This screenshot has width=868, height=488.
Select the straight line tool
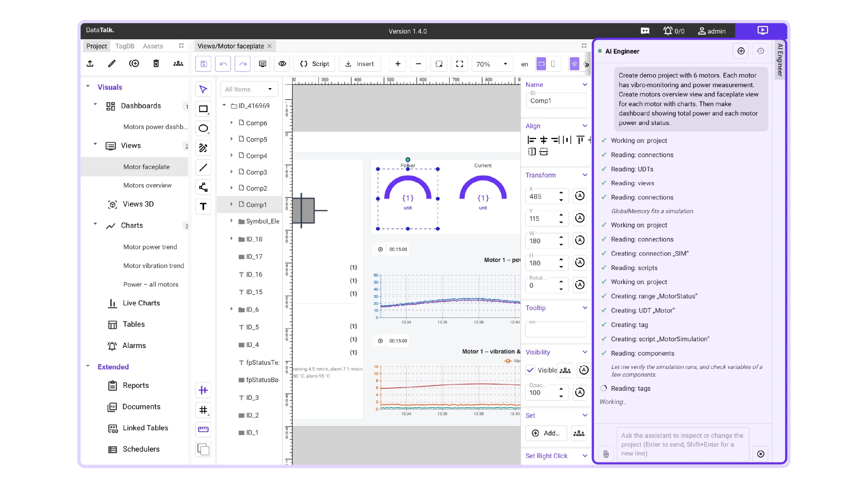click(203, 167)
